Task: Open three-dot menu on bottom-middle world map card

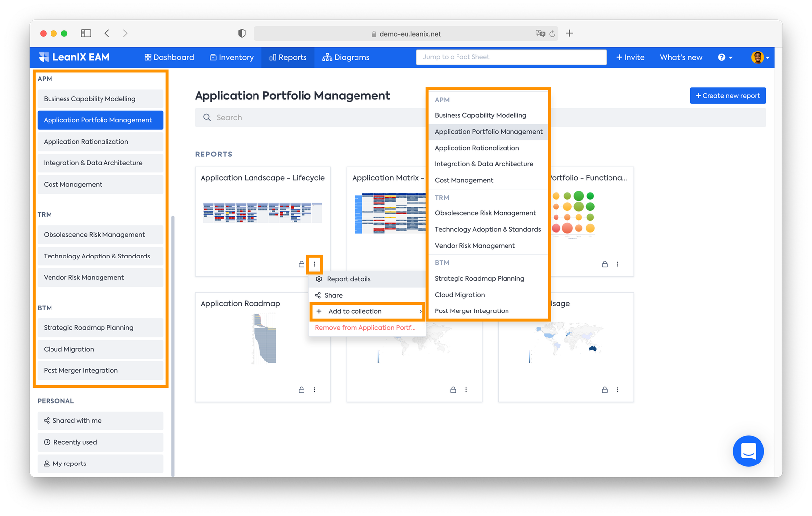Action: pos(466,390)
